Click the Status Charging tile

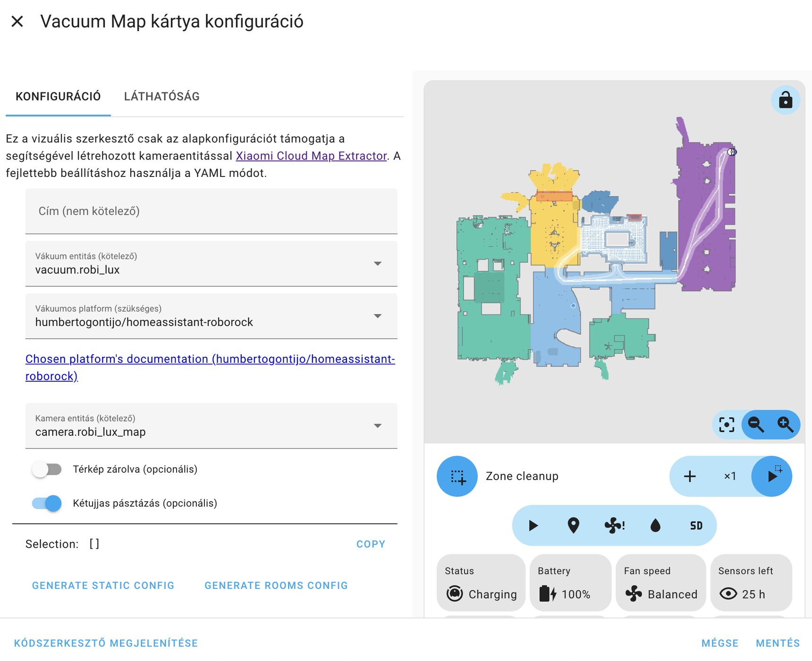(x=481, y=583)
